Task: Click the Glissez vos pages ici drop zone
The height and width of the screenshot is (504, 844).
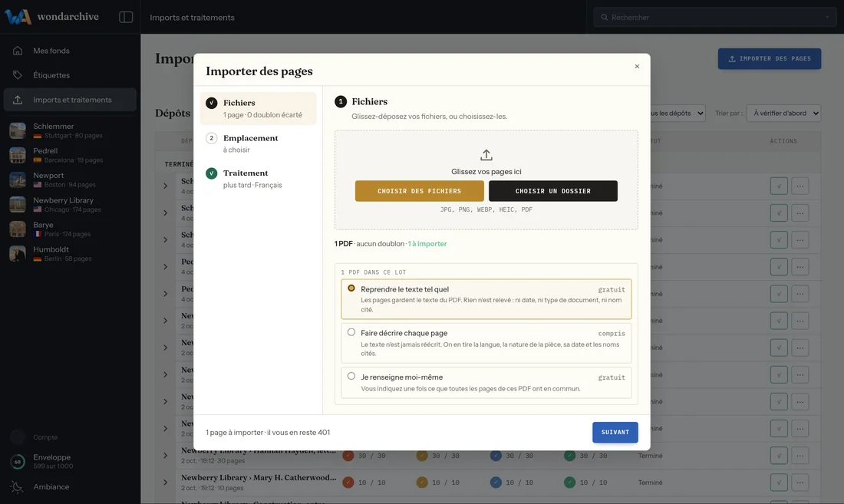Action: [486, 180]
